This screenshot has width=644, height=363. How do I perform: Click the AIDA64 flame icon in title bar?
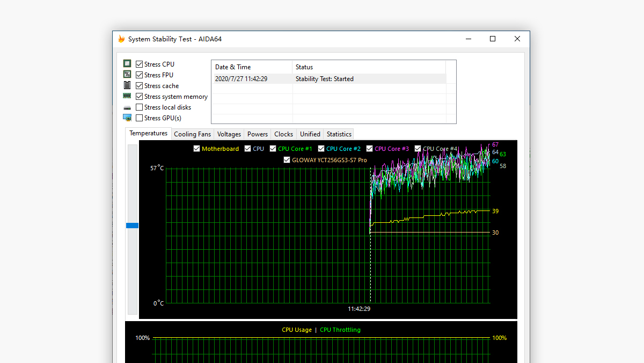[121, 39]
